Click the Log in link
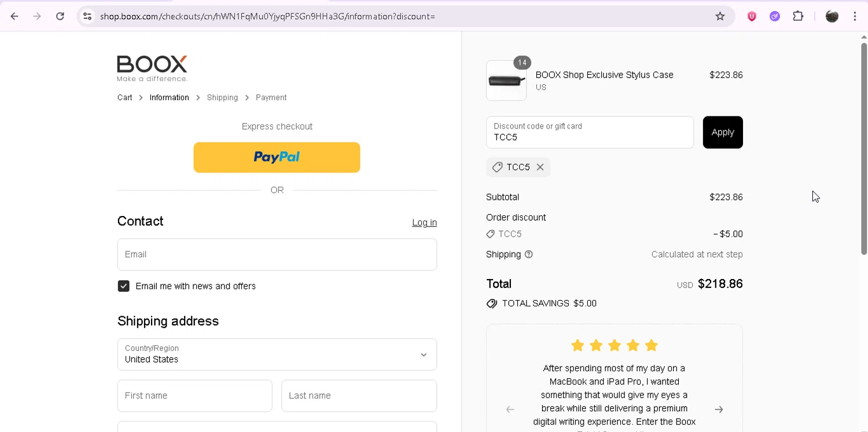Viewport: 868px width, 432px height. tap(424, 222)
